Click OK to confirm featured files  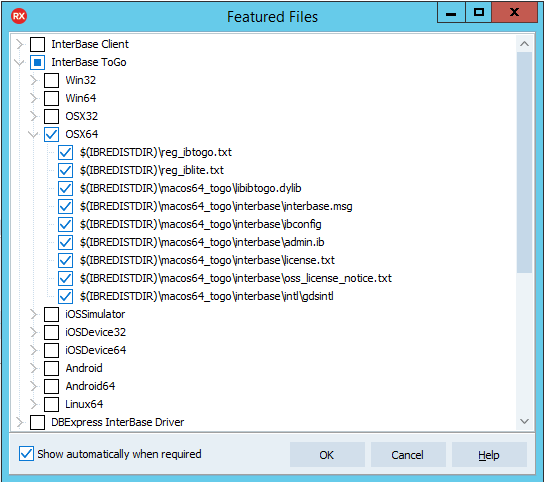pos(327,455)
